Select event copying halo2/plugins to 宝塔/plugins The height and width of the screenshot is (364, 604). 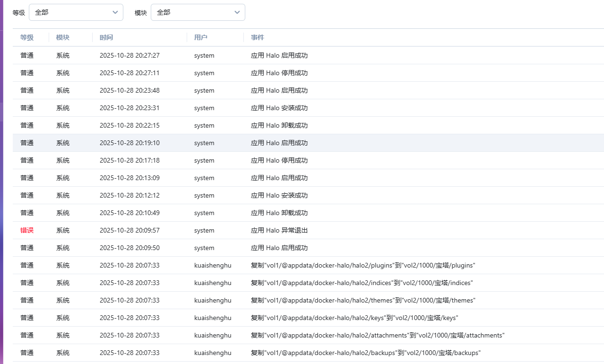[x=363, y=265]
